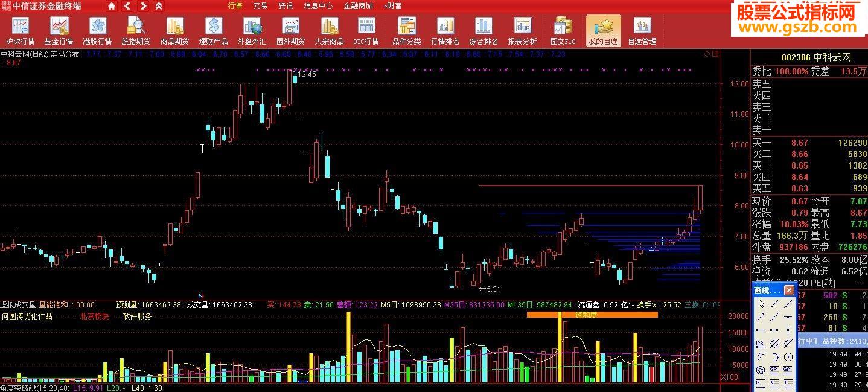Navigate back with left arrow button
Viewport: 868px width, 392px height.
point(127,6)
